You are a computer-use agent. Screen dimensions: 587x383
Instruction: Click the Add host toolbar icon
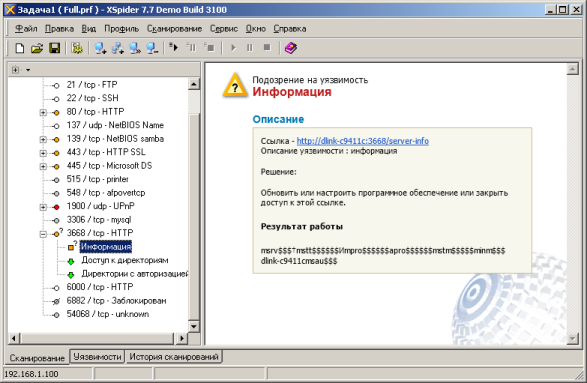tap(100, 48)
